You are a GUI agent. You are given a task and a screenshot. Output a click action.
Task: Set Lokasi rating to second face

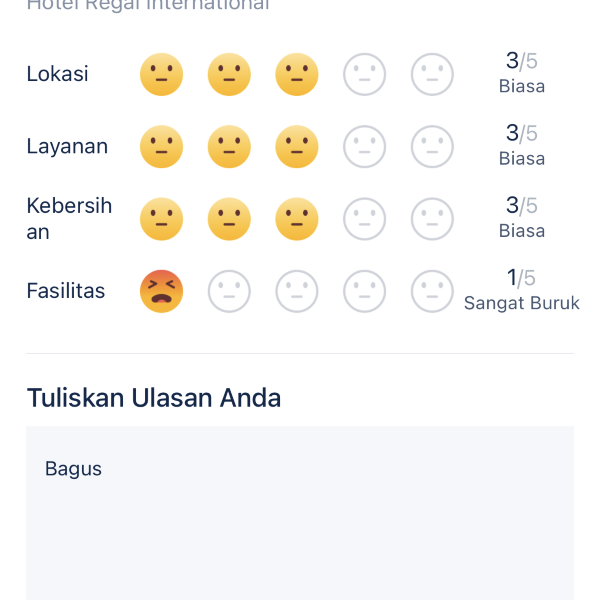tap(229, 74)
